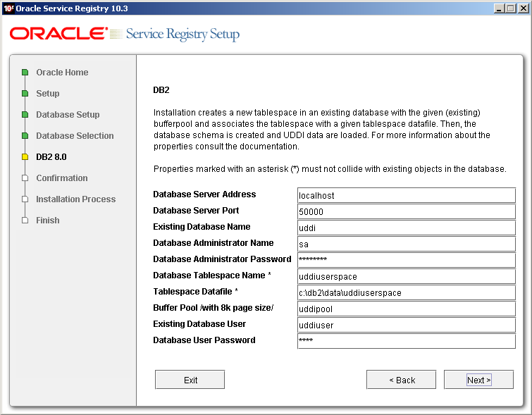Select the Finish step label
This screenshot has width=532, height=415.
point(48,221)
